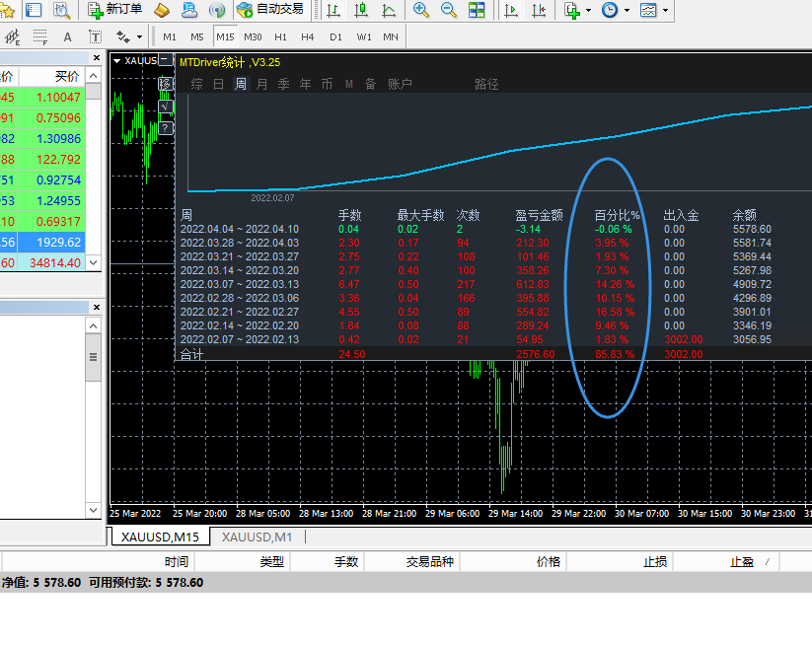Close the Market Watch panel
The height and width of the screenshot is (645, 812).
[97, 58]
